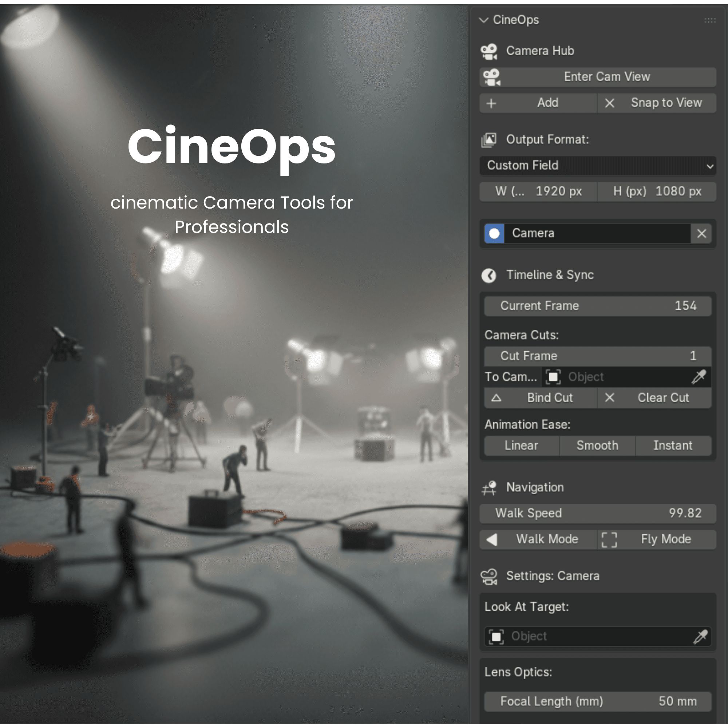Viewport: 728px width, 728px height.
Task: Click the Walk Mode arrow icon
Action: [492, 539]
